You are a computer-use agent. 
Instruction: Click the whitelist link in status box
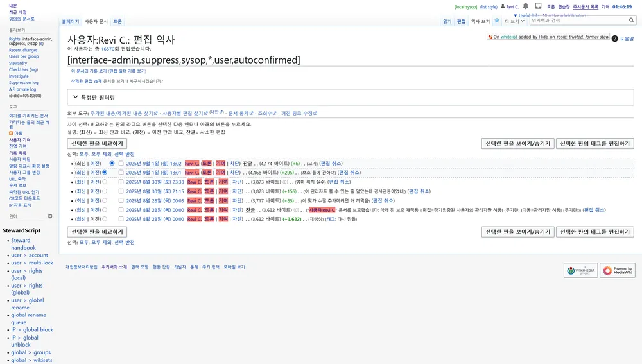509,37
